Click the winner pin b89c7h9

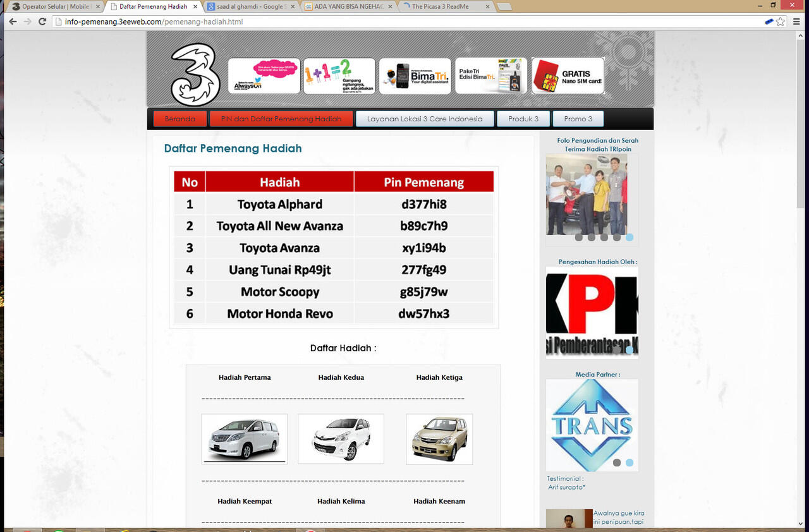coord(423,226)
